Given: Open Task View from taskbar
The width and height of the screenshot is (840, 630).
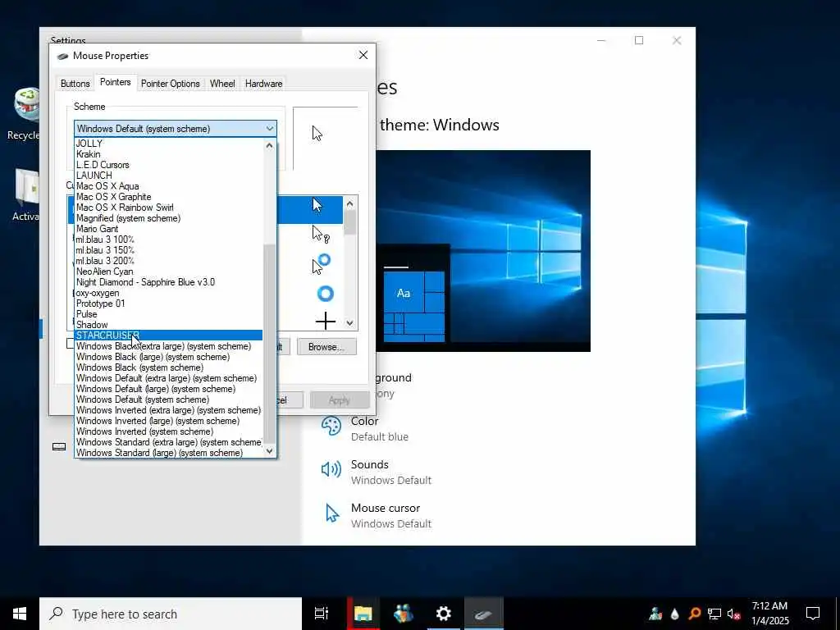Looking at the screenshot, I should coord(322,614).
